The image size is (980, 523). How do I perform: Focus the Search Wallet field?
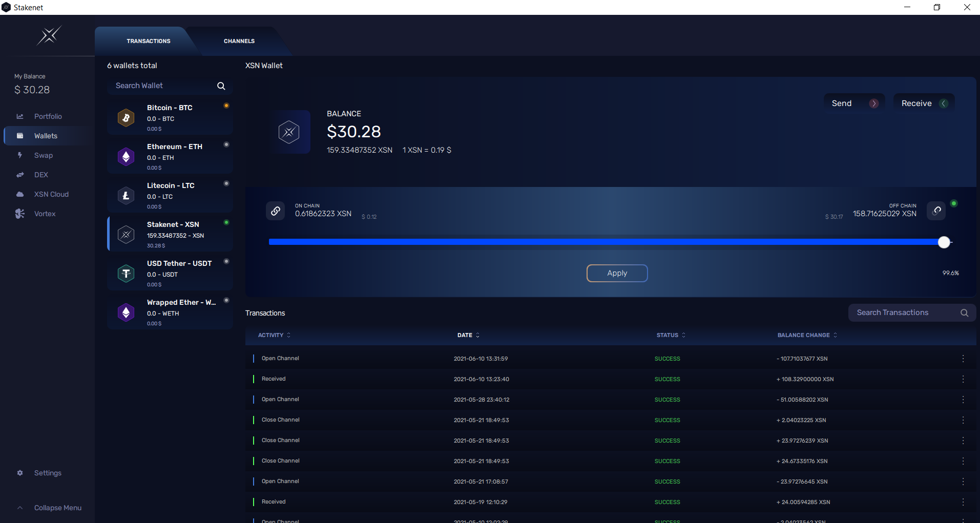(170, 86)
